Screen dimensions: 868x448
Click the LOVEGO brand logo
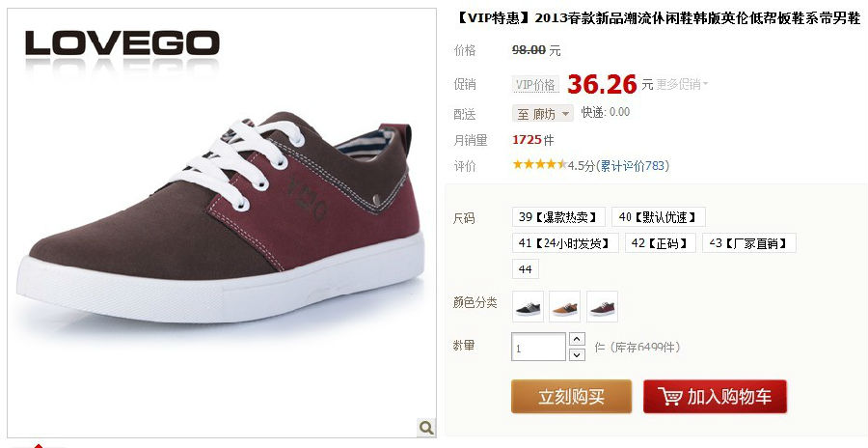coord(122,43)
